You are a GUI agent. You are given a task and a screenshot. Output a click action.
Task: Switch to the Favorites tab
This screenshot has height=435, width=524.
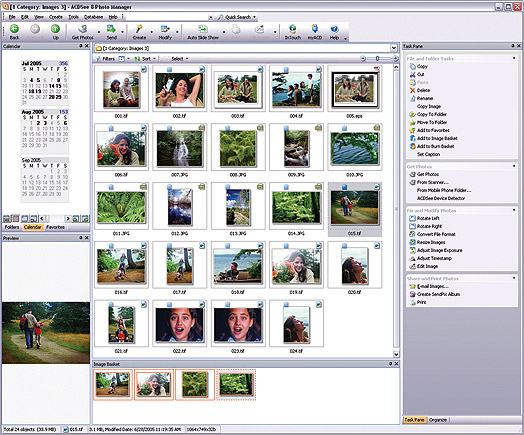click(x=55, y=227)
